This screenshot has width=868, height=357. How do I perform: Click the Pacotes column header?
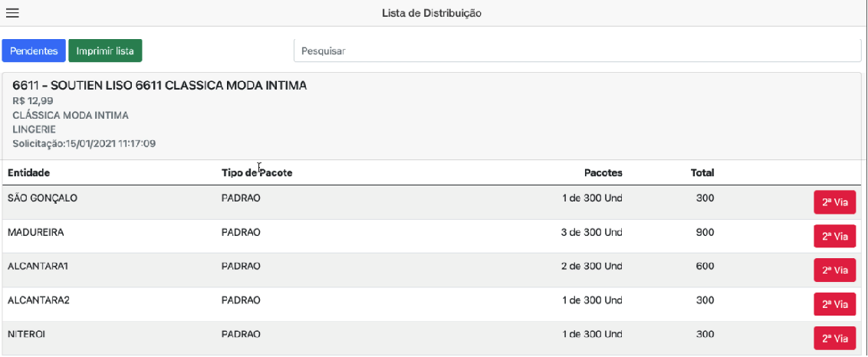click(603, 172)
